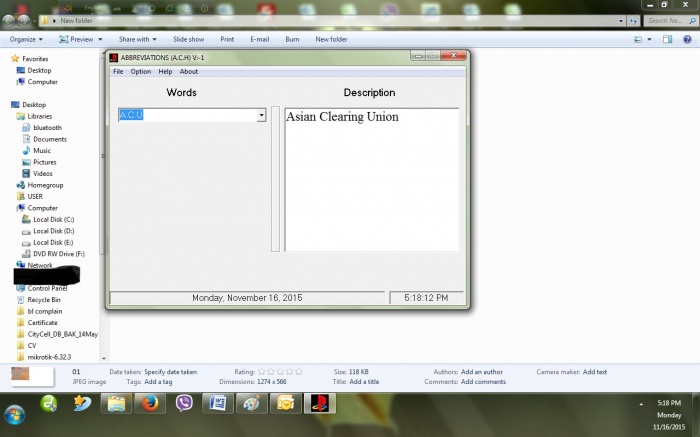
Task: Expand the Organize dropdown in Explorer
Action: (x=26, y=39)
